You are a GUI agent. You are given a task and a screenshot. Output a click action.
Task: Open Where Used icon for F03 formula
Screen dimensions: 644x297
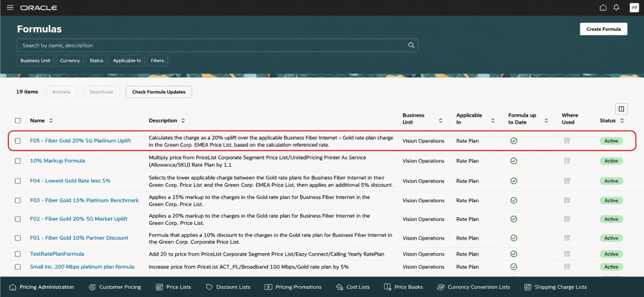pos(567,200)
